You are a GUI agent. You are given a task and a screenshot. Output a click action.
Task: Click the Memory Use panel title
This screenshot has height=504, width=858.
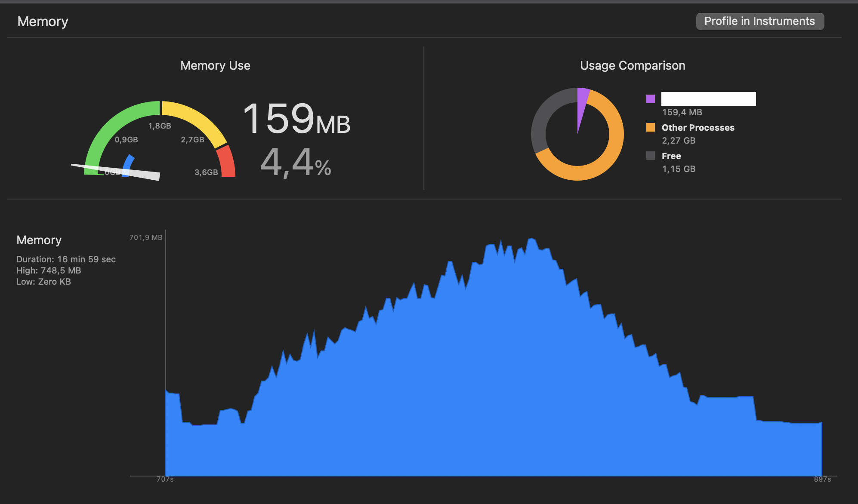click(215, 65)
